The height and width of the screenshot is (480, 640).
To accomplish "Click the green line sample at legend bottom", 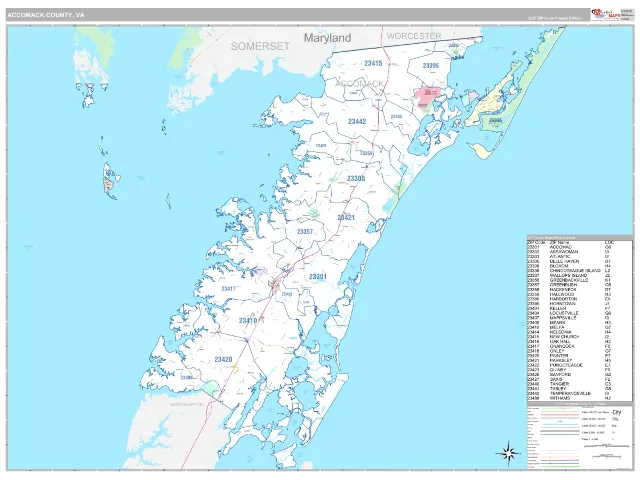I will [x=560, y=467].
